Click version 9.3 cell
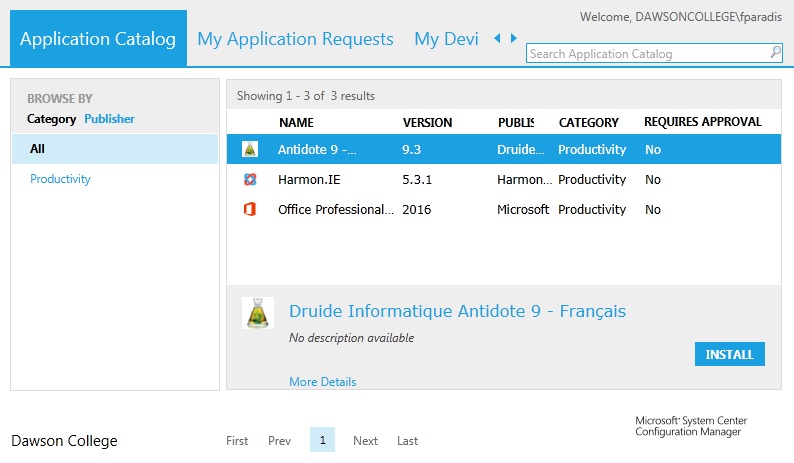The height and width of the screenshot is (463, 794). [x=411, y=149]
